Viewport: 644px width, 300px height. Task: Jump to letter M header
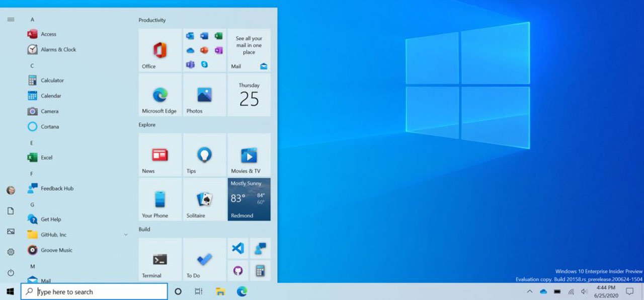(32, 266)
